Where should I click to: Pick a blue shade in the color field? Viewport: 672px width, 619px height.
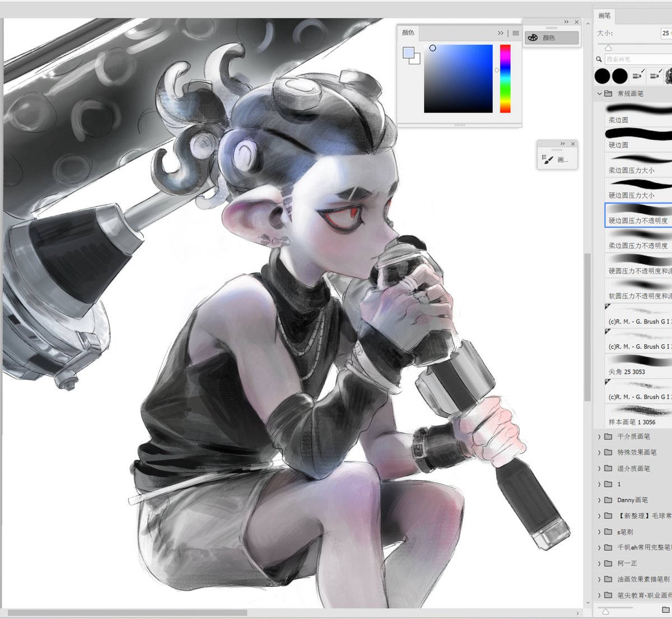click(458, 78)
